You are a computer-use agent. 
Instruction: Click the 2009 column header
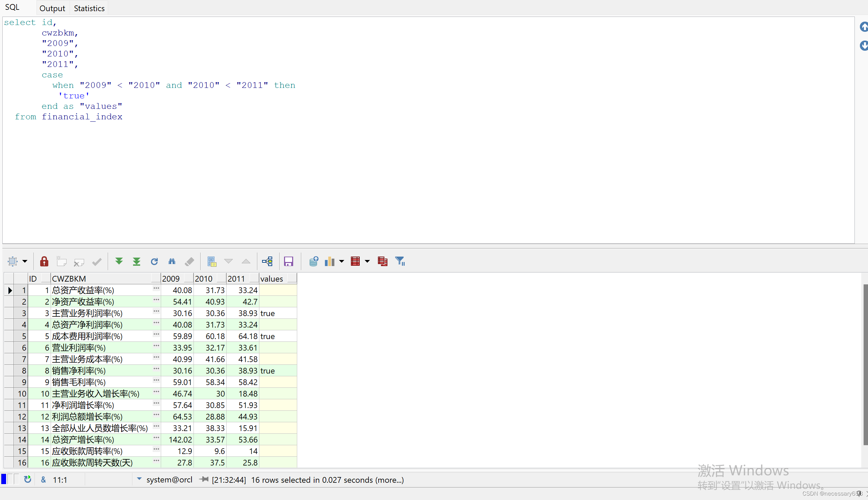177,279
